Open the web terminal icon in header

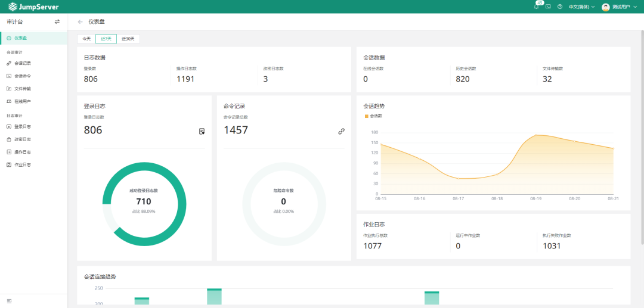548,7
